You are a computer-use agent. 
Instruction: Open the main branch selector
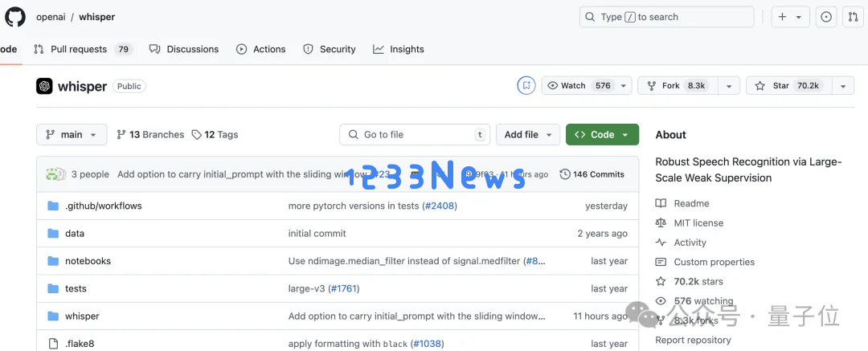72,134
